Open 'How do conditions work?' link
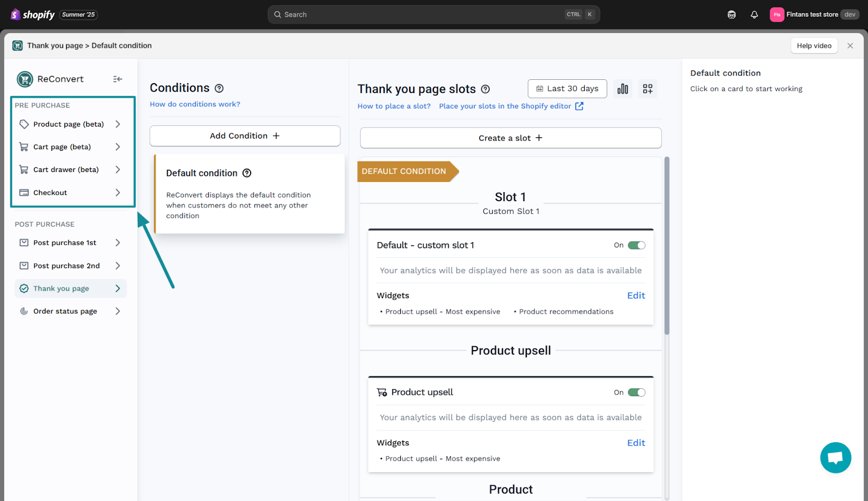Viewport: 868px width, 501px height. click(x=195, y=104)
